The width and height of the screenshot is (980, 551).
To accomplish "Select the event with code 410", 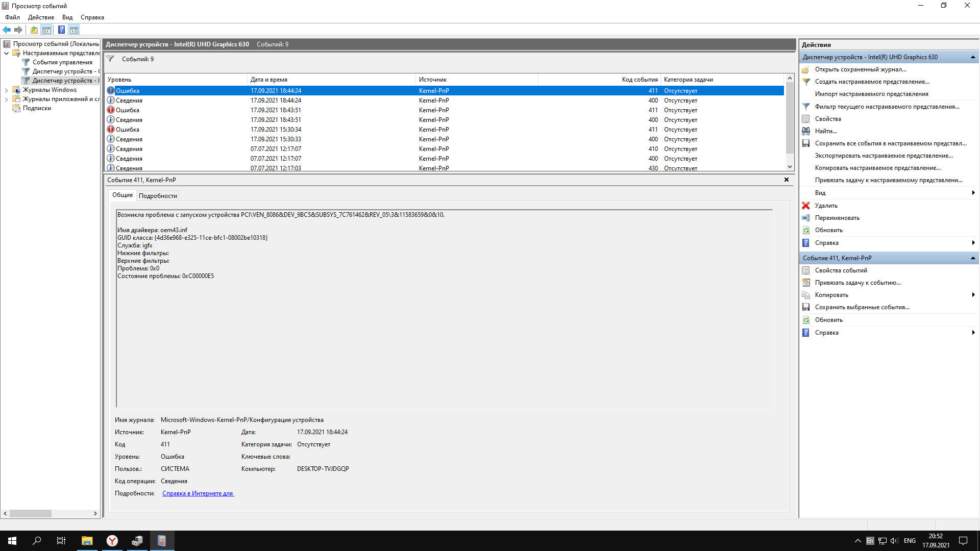I will point(444,149).
